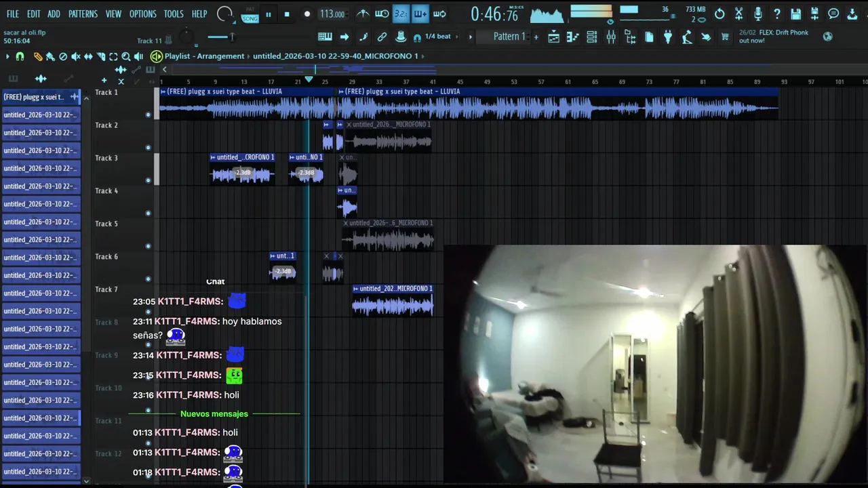Open help with the question mark icon
Viewport: 868px width, 488px height.
[776, 14]
